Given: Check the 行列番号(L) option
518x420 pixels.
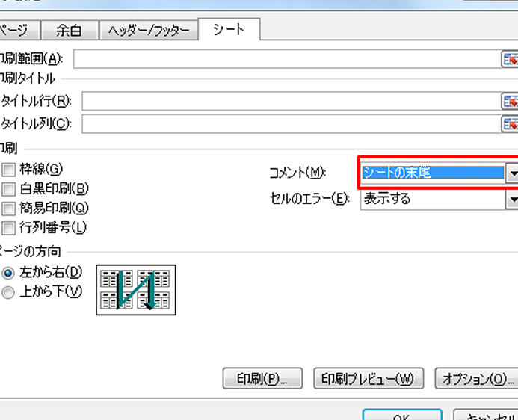Looking at the screenshot, I should (x=8, y=228).
